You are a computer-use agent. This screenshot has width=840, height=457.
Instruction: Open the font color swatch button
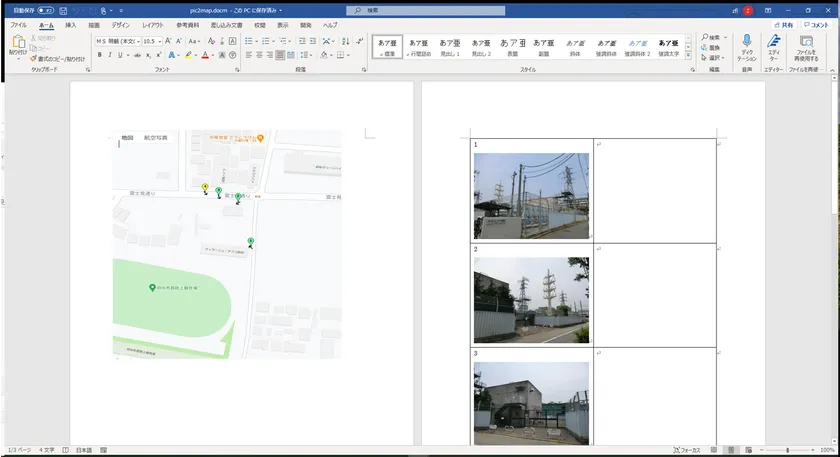coord(204,55)
